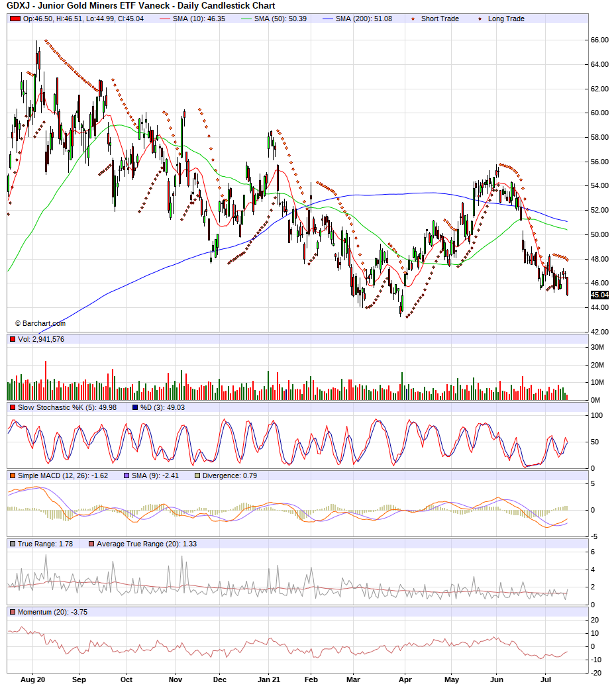Click the Feb date axis label
The image size is (616, 700).
(311, 680)
